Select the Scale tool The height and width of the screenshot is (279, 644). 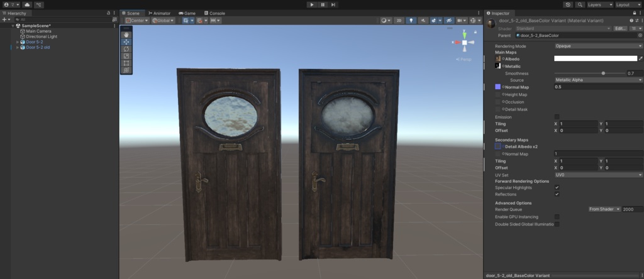click(126, 56)
